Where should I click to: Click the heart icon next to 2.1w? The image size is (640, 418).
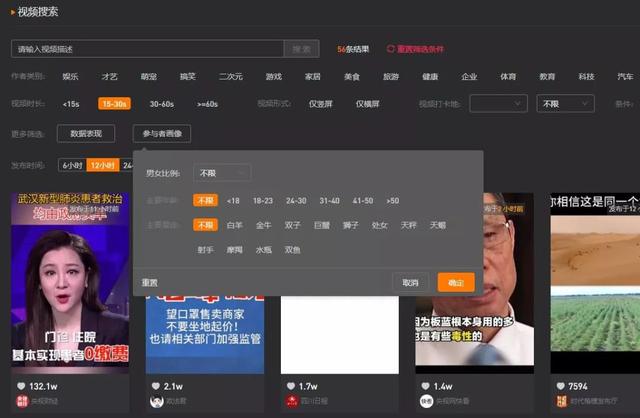click(156, 386)
